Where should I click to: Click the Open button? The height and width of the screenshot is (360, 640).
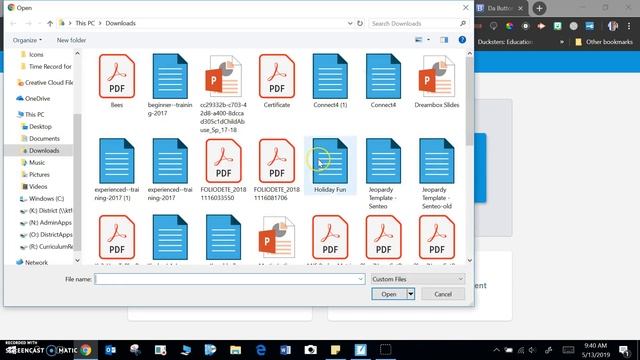click(x=389, y=294)
